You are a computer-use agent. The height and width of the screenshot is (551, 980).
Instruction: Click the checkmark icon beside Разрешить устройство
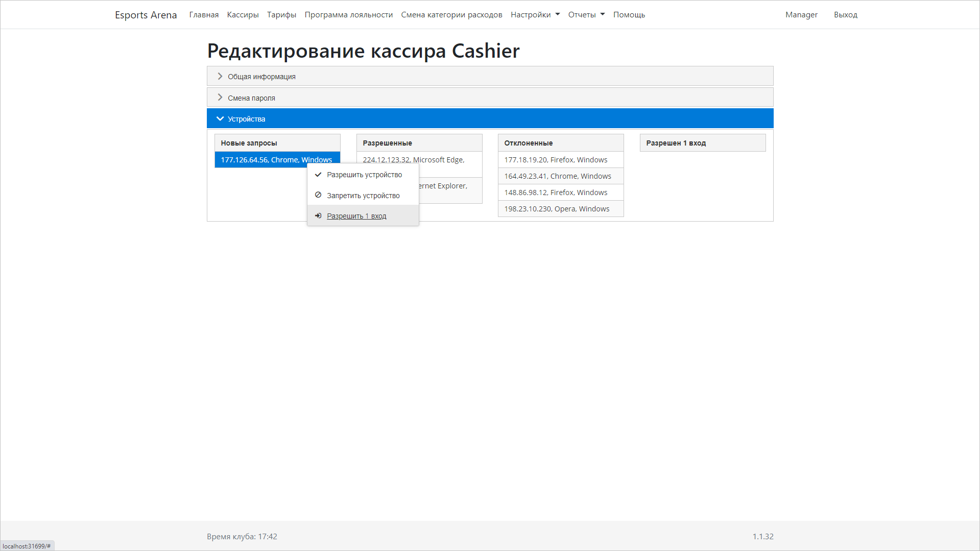(318, 175)
